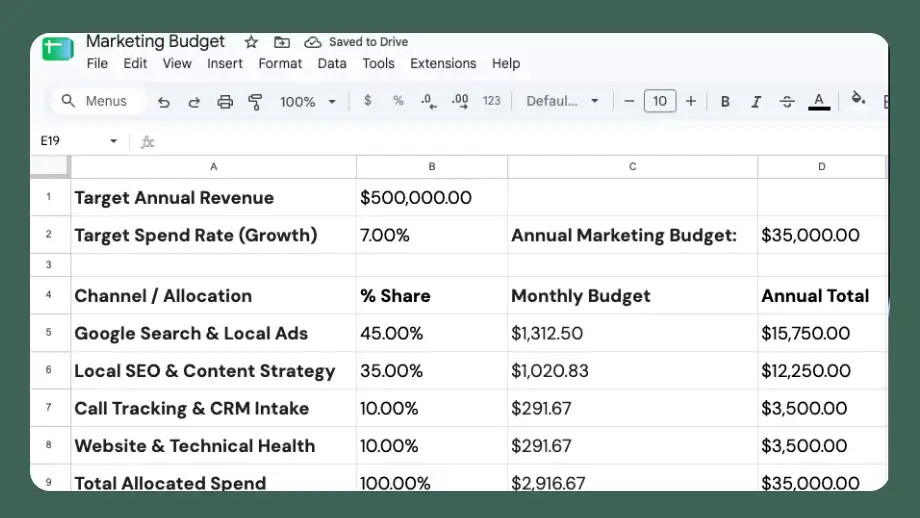Click the 7.00% spend rate cell

[432, 235]
